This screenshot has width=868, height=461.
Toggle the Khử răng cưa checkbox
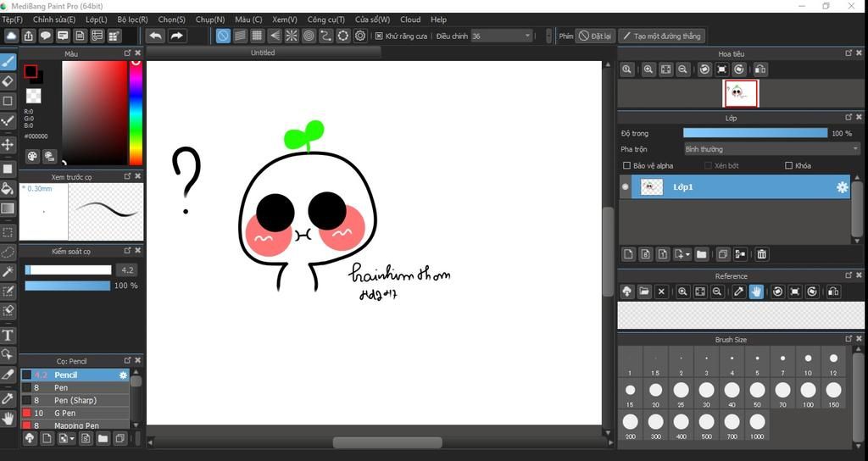tap(379, 36)
